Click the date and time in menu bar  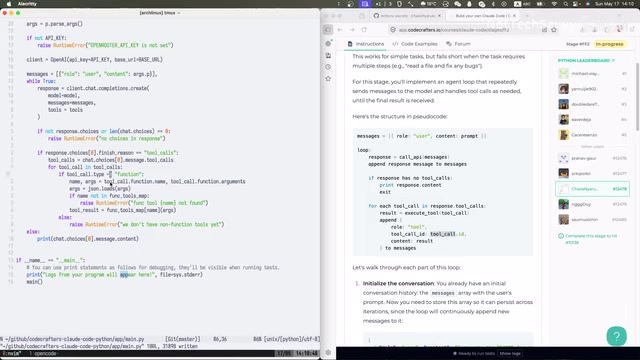(x=614, y=4)
